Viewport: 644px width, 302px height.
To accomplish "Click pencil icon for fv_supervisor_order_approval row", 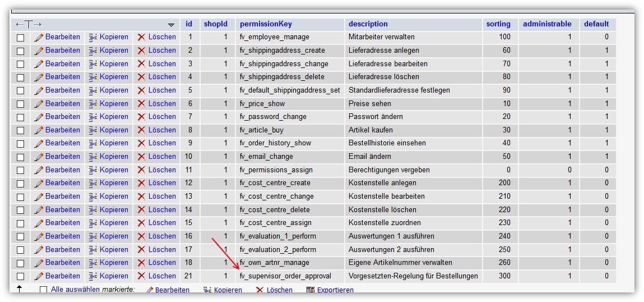I will pos(39,276).
